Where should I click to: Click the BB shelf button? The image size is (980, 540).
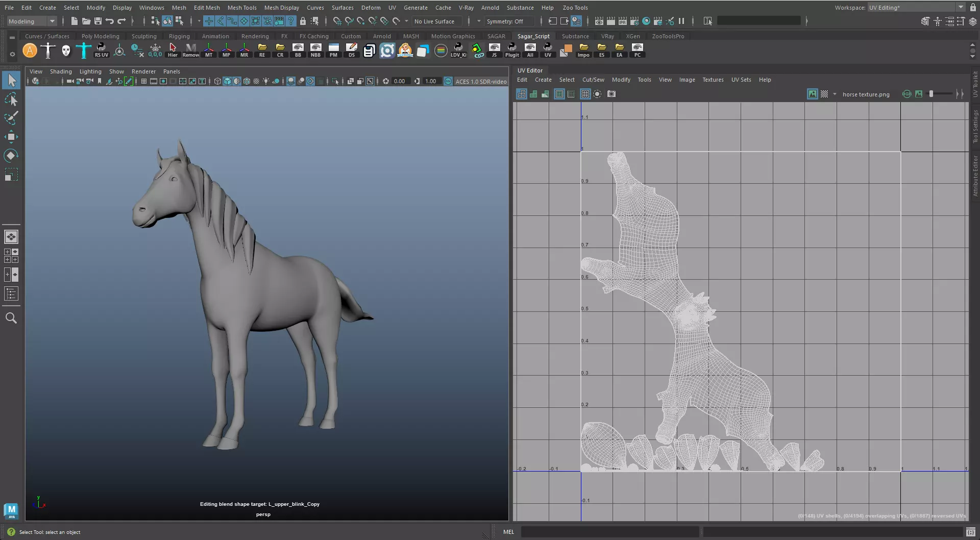tap(298, 50)
